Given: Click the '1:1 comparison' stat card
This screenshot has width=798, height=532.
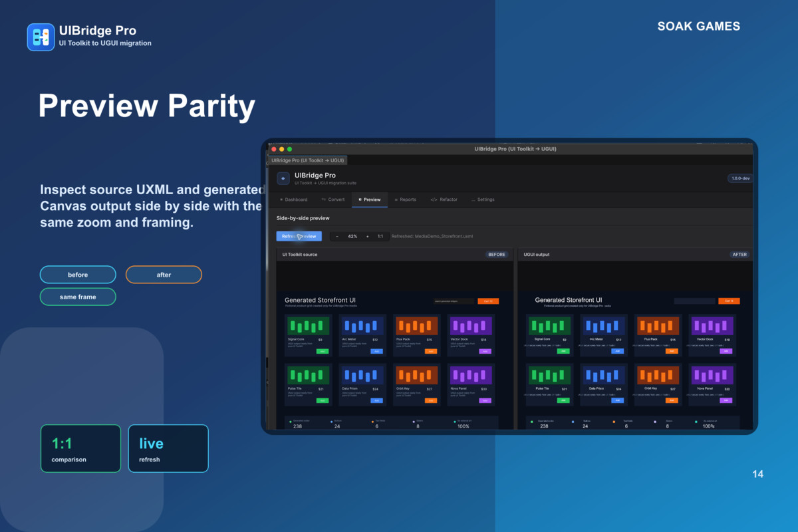Looking at the screenshot, I should pos(80,448).
